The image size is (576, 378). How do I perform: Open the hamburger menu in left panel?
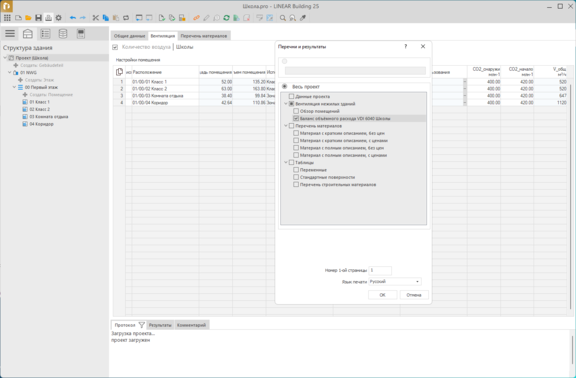(10, 34)
